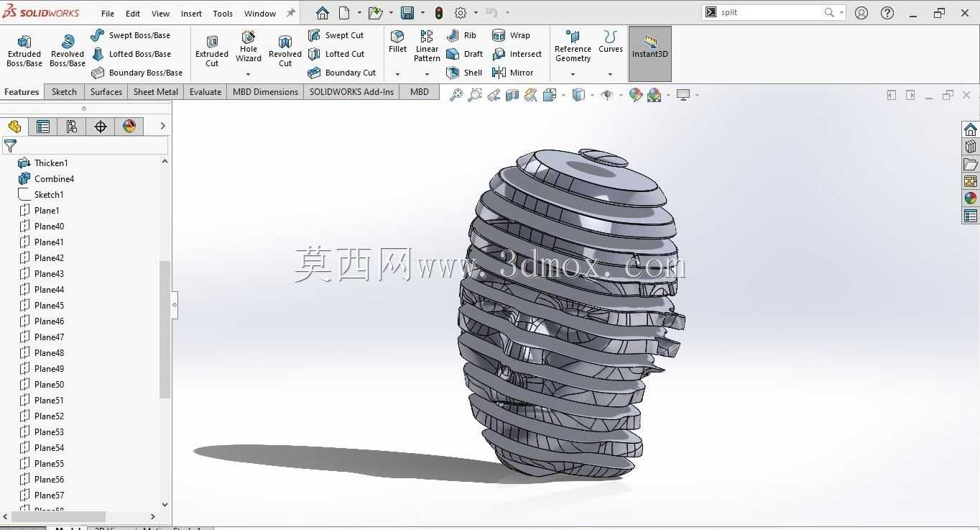Open the PropertyManager tab
This screenshot has height=530, width=980.
pyautogui.click(x=43, y=127)
